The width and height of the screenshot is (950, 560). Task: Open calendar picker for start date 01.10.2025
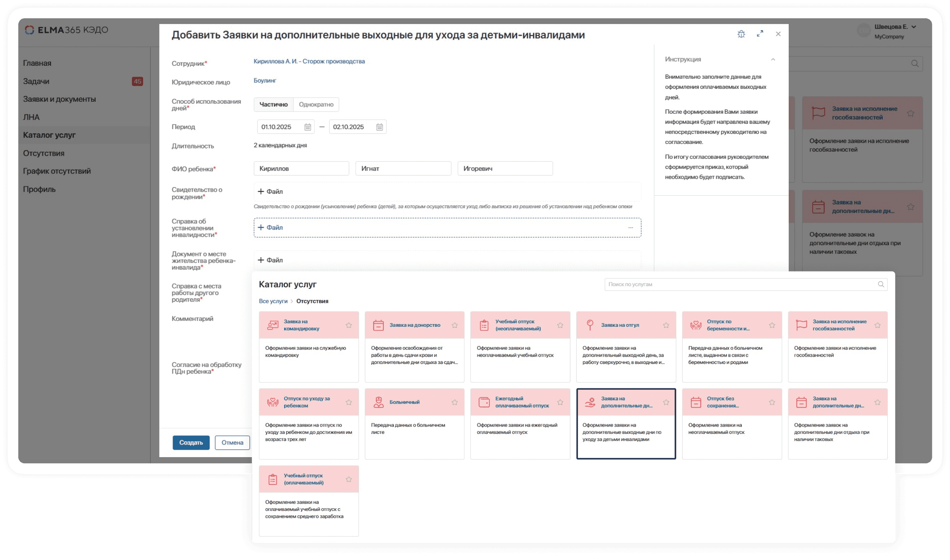tap(308, 127)
